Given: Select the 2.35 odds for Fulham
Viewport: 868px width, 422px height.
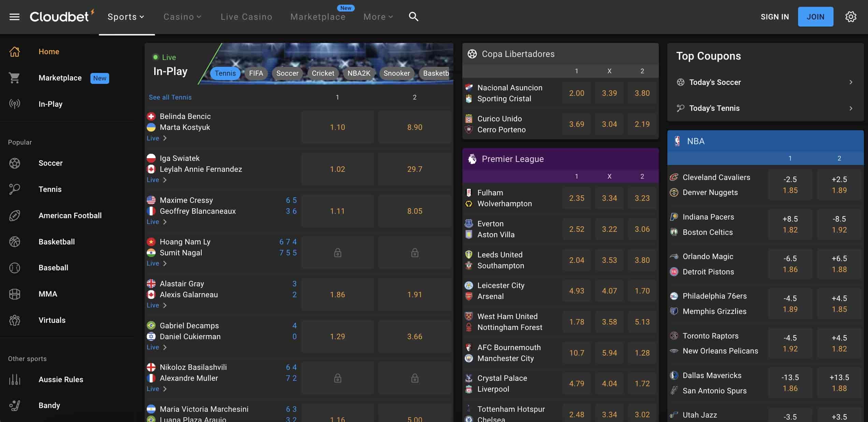Looking at the screenshot, I should click(x=577, y=198).
